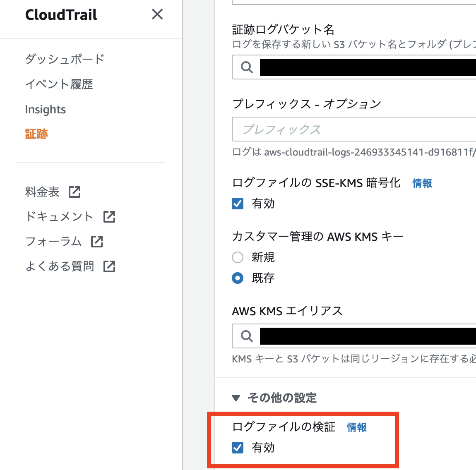The height and width of the screenshot is (470, 476).
Task: Focus the AWS KMS エイリアス field
Action: (x=354, y=336)
